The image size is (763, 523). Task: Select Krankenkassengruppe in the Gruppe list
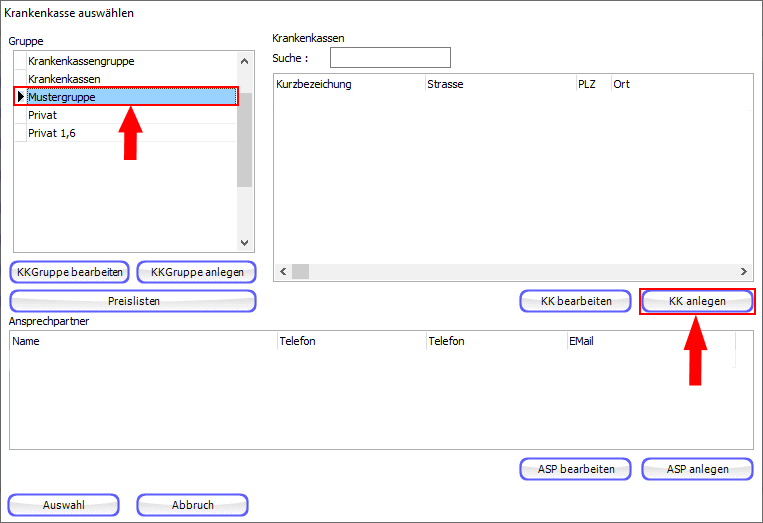click(81, 61)
